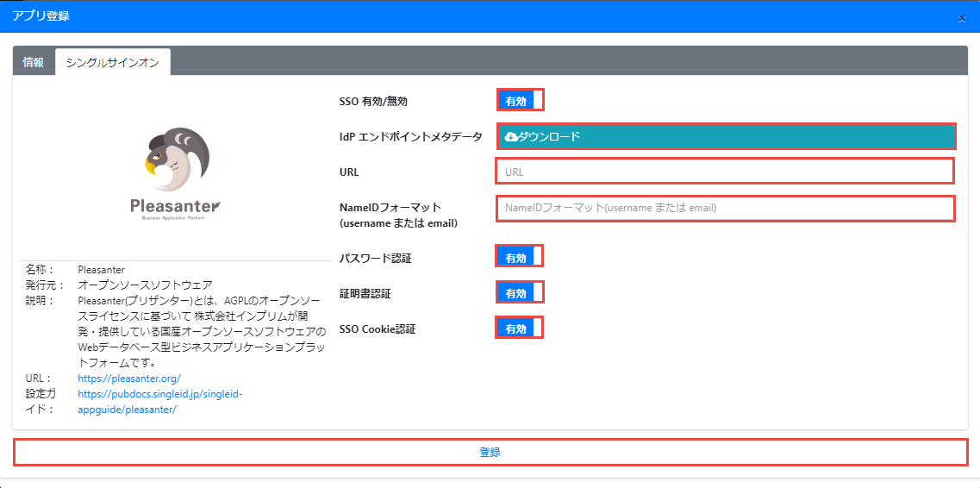Close the アプリ登録 dialog

click(961, 18)
